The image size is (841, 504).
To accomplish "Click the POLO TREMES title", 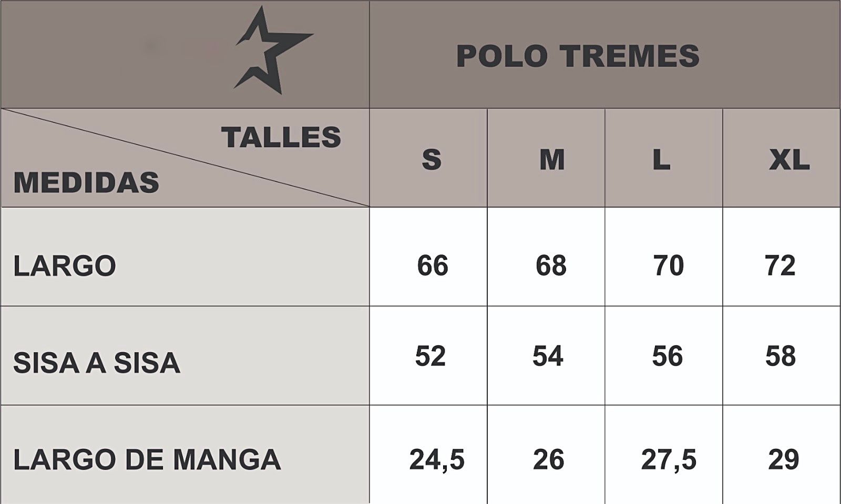I will point(578,56).
